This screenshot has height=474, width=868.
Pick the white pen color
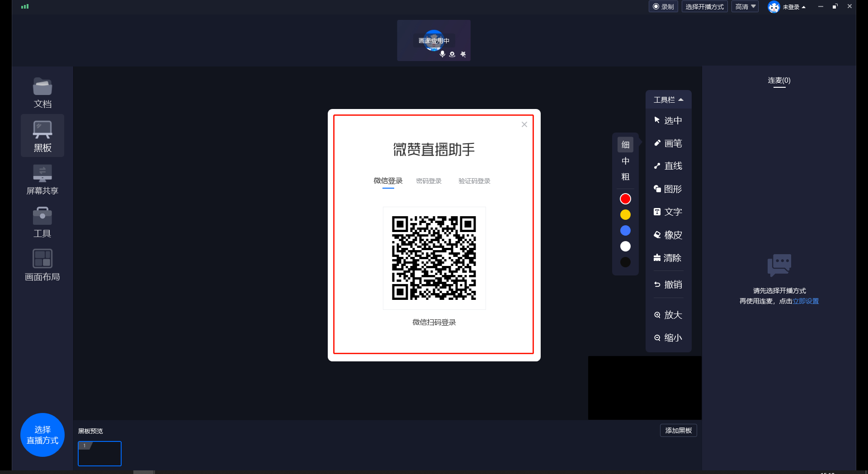[625, 246]
